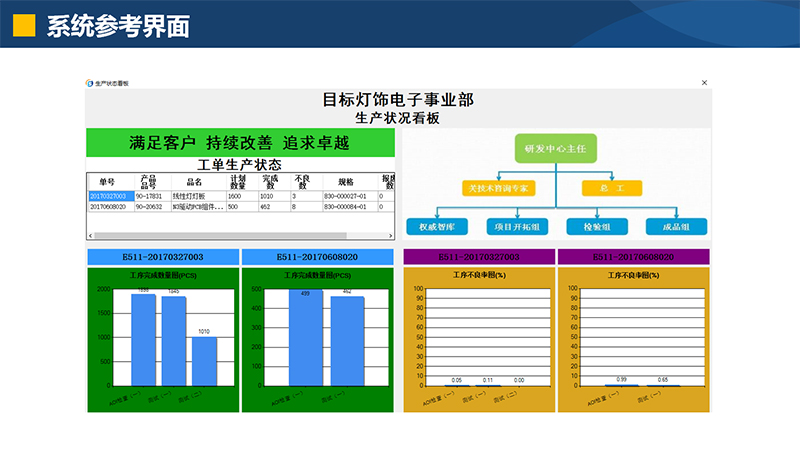Select work order cell 20170327003
The image size is (800, 458).
[x=109, y=197]
